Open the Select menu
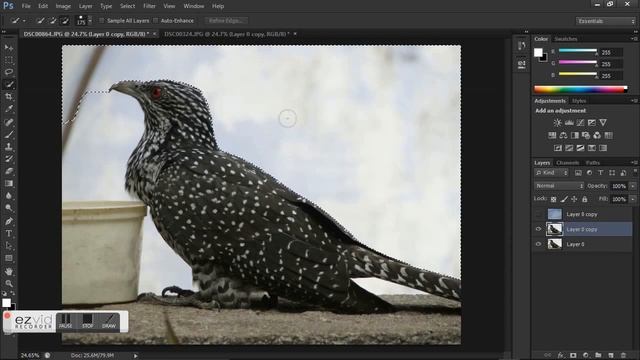640x360 pixels. pyautogui.click(x=127, y=6)
